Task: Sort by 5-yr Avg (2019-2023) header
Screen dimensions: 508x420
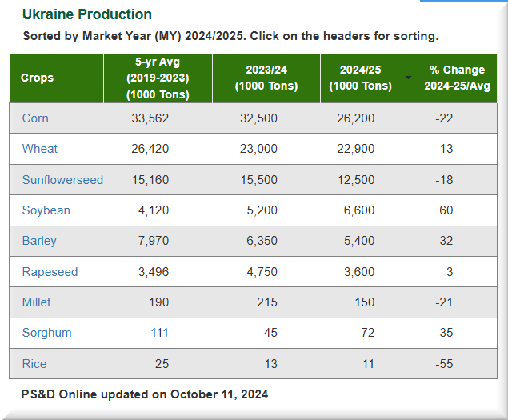Action: (x=158, y=78)
